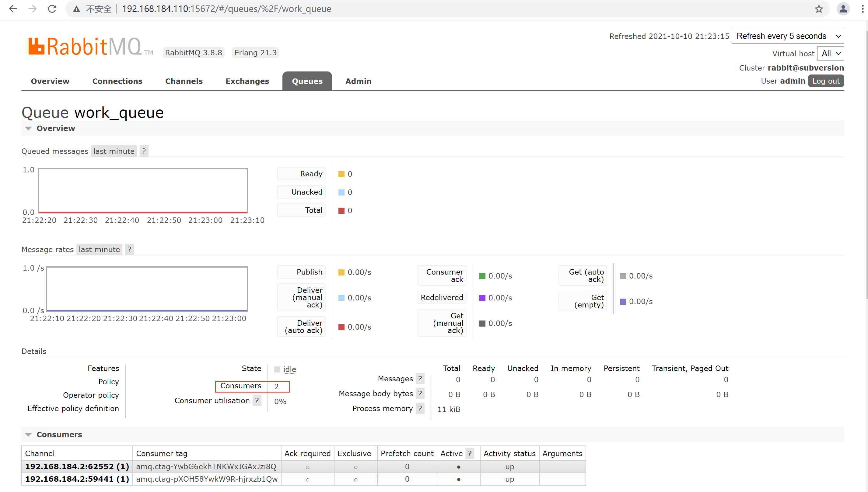The height and width of the screenshot is (492, 868).
Task: Open channel 192.168.184.2:59441 (1) link
Action: (x=77, y=479)
